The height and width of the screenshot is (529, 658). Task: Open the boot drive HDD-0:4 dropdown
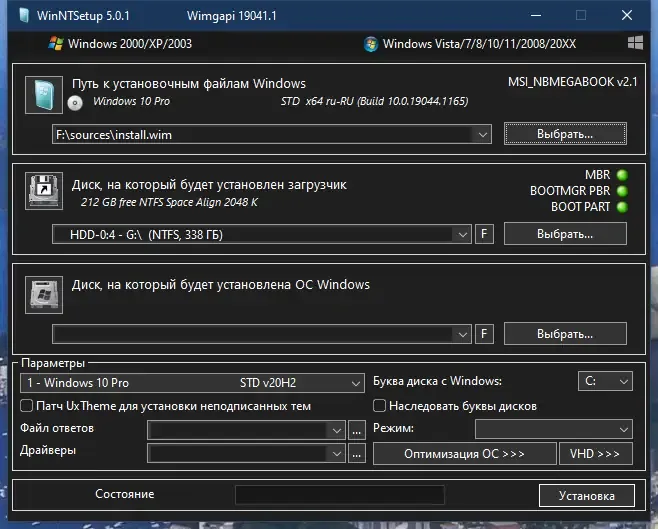(462, 235)
